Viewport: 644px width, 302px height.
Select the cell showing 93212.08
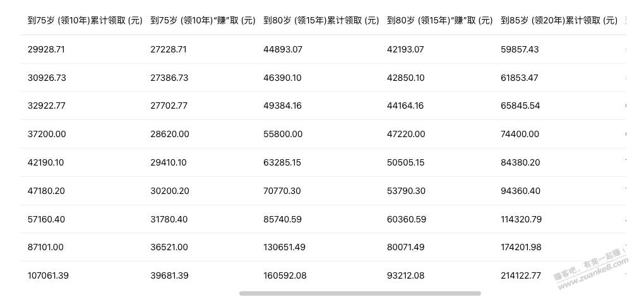click(x=406, y=275)
